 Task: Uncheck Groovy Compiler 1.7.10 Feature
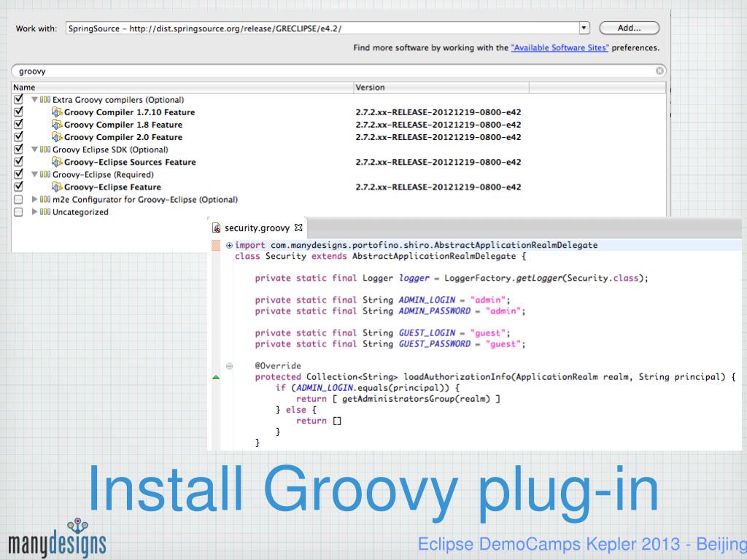[18, 112]
